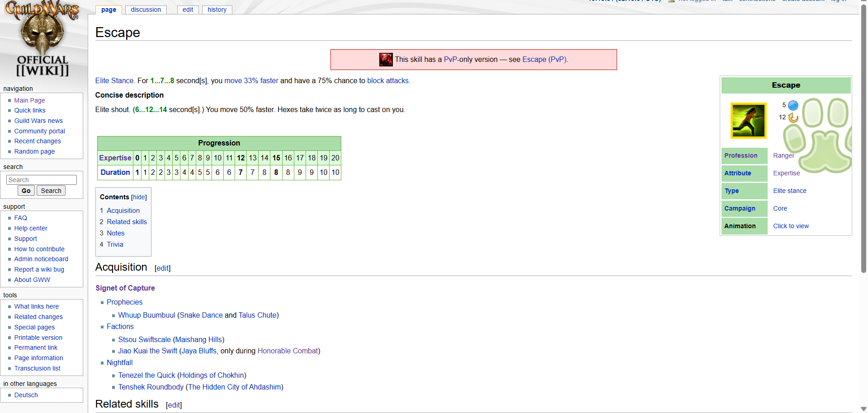The image size is (868, 413).
Task: Open the history tab
Action: pos(217,9)
